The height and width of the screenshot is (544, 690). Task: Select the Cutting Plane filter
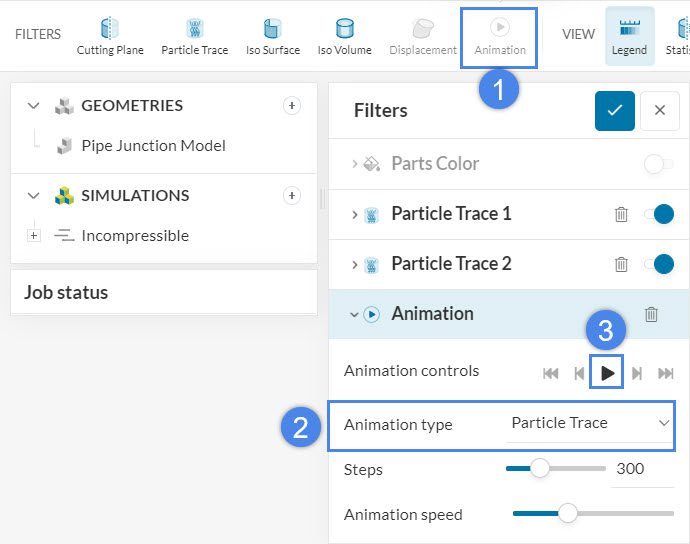click(x=110, y=36)
